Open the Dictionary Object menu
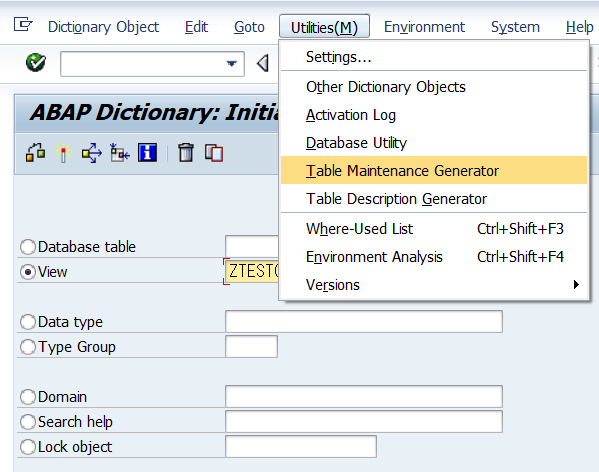Viewport: 599px width, 472px height. coord(104,27)
